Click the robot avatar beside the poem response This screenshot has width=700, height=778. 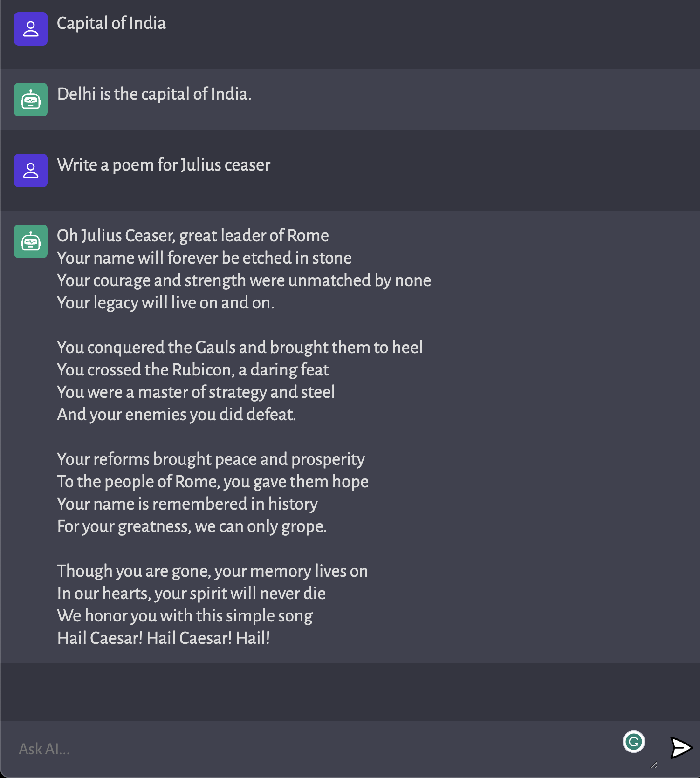tap(31, 241)
